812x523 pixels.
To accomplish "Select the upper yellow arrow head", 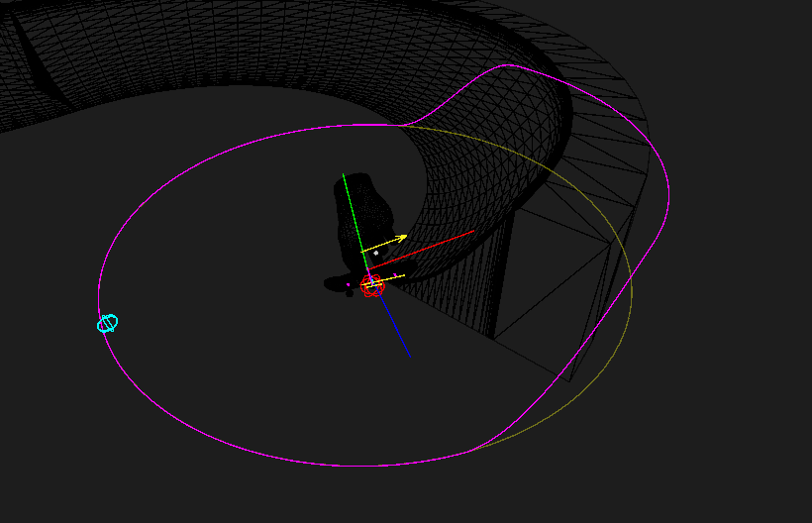I will (402, 238).
